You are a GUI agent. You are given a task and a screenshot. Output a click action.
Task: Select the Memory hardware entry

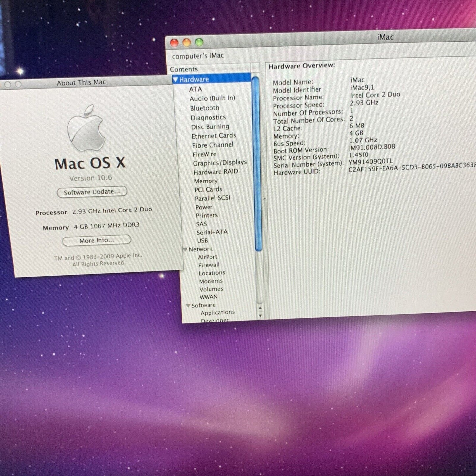click(206, 181)
